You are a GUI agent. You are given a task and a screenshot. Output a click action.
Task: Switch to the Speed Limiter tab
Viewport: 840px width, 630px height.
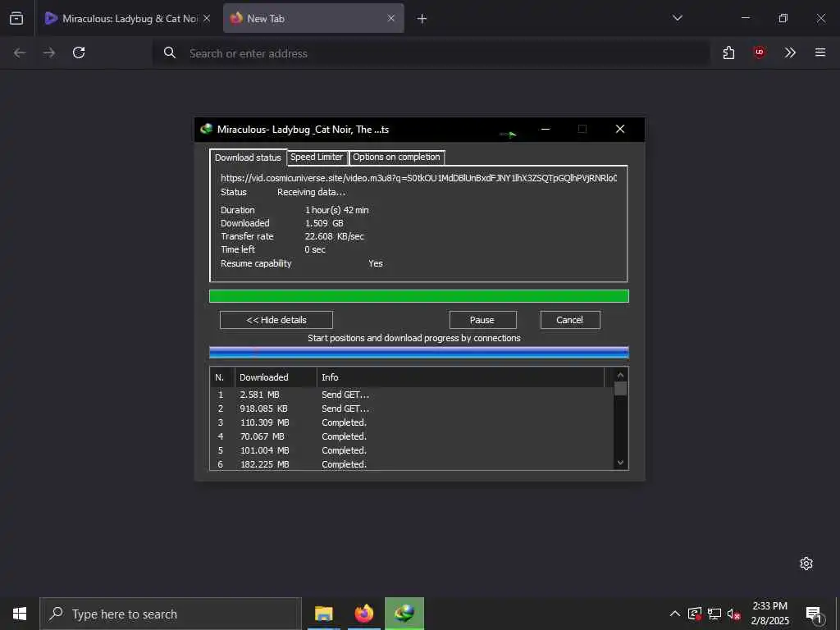point(316,157)
